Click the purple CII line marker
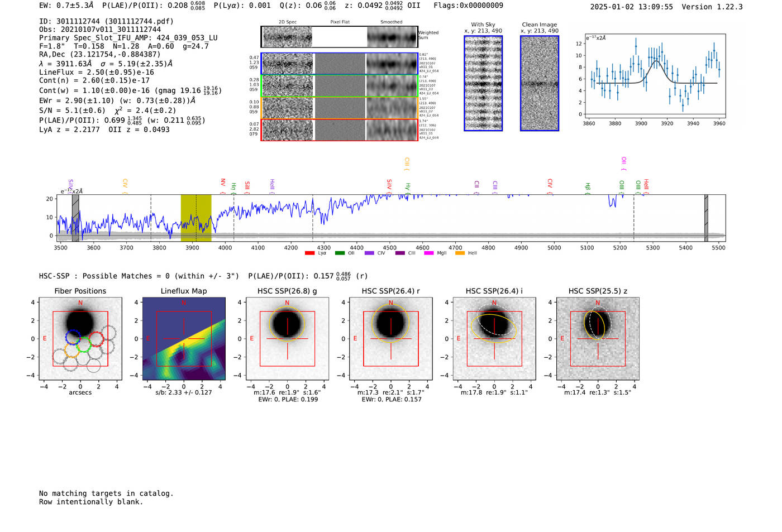This screenshot has width=782, height=532. pos(476,187)
